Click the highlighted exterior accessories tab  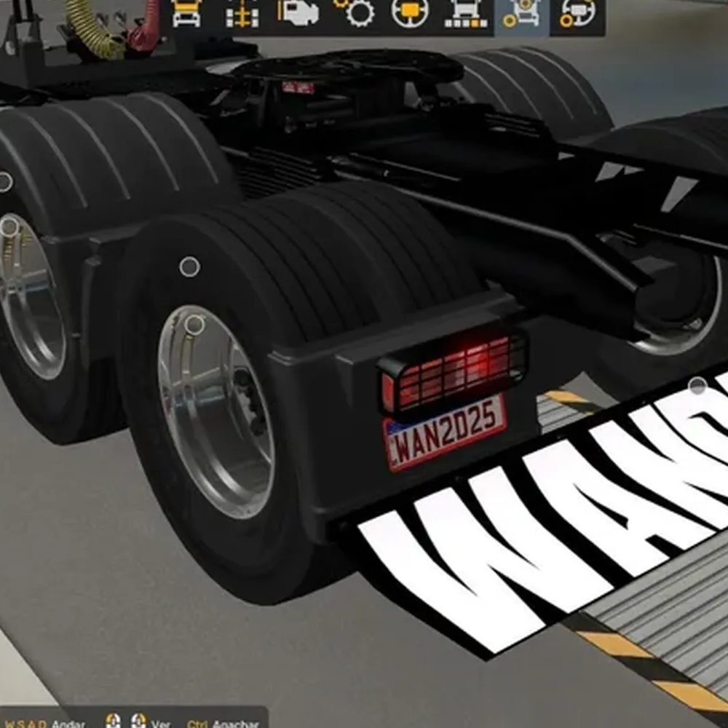(521, 15)
